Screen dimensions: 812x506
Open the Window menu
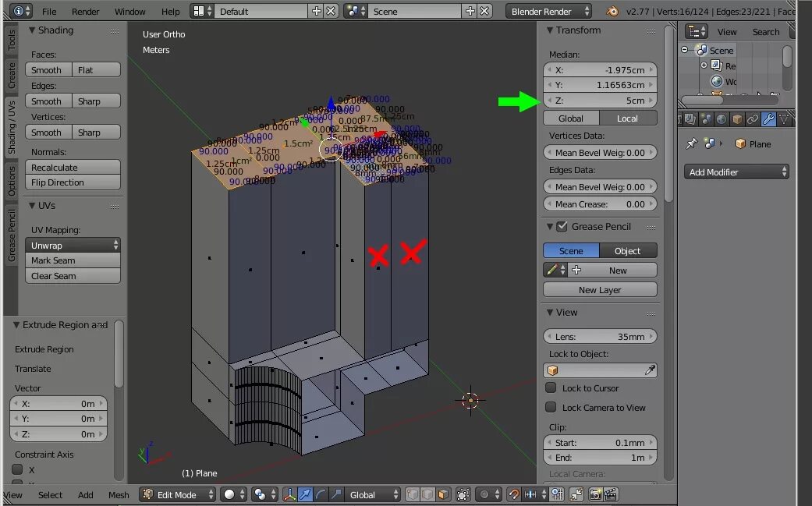point(129,12)
